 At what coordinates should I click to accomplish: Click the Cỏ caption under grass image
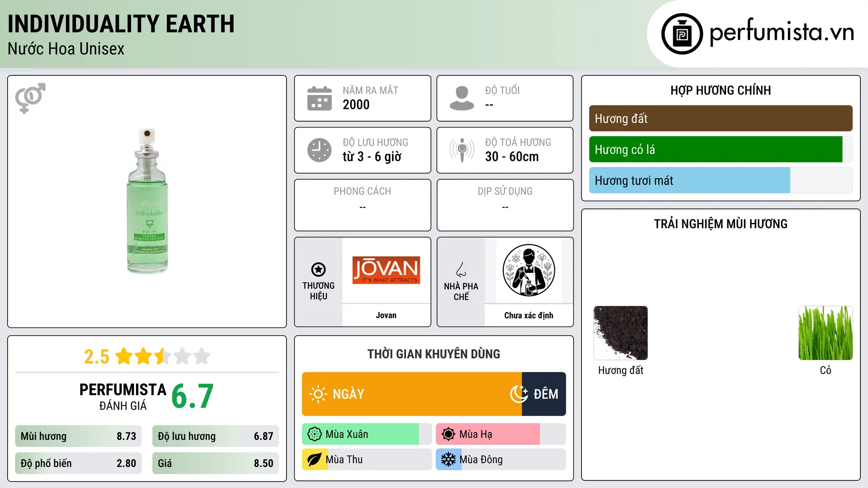pyautogui.click(x=826, y=370)
